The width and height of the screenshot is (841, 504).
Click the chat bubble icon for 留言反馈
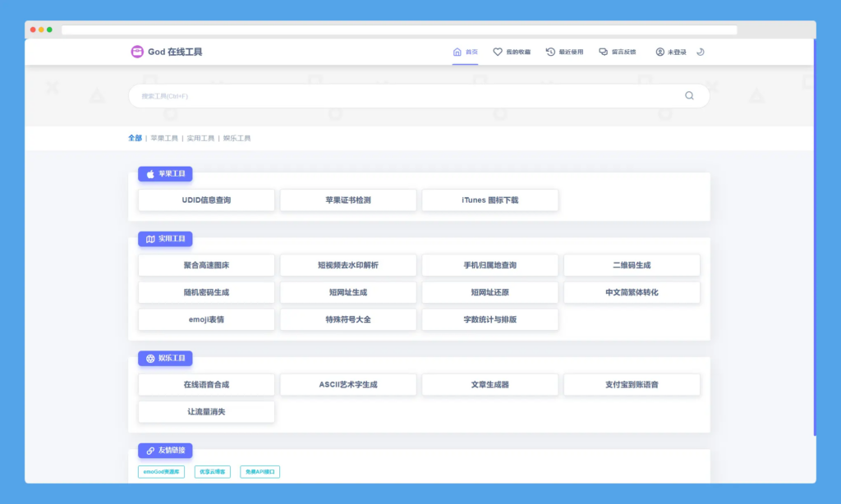point(604,52)
